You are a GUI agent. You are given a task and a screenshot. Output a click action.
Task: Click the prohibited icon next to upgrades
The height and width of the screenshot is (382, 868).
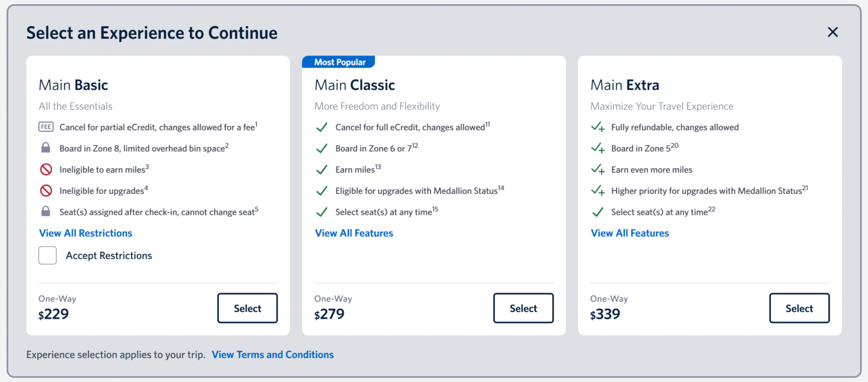click(46, 191)
